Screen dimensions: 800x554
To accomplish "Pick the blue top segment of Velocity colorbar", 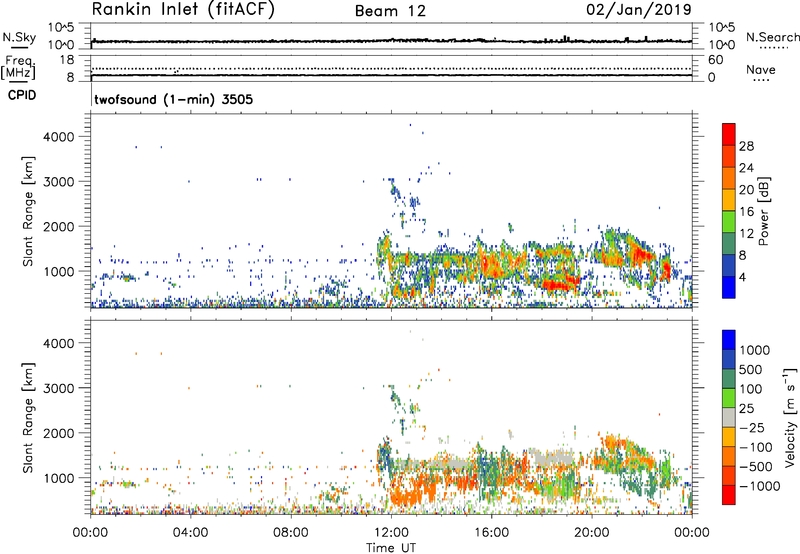I will (729, 340).
